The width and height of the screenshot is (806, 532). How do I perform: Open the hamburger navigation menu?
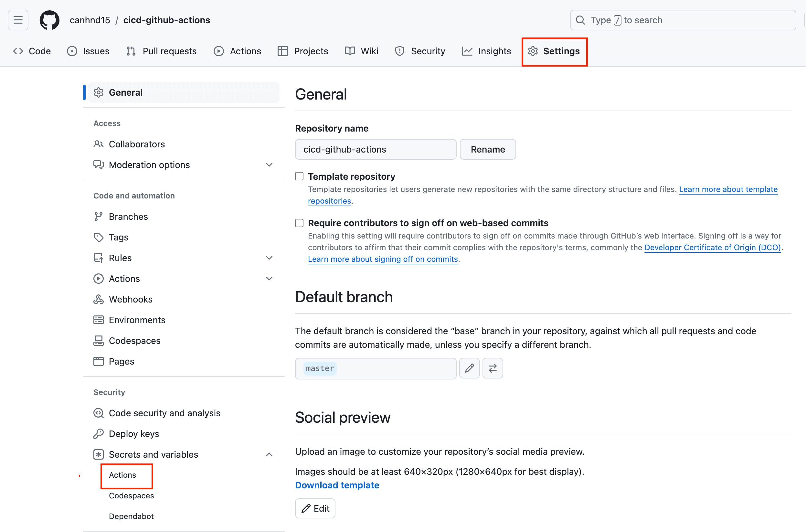coord(18,20)
